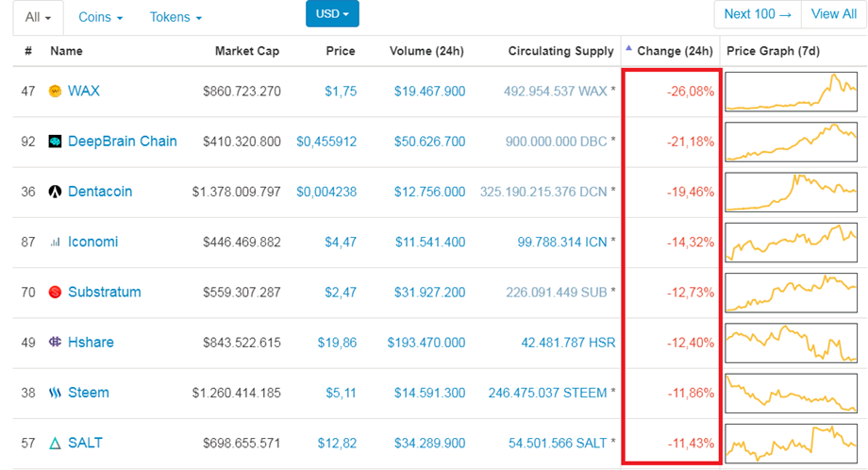Viewport: 868px width, 470px height.
Task: Sort table by Name column header
Action: point(66,51)
